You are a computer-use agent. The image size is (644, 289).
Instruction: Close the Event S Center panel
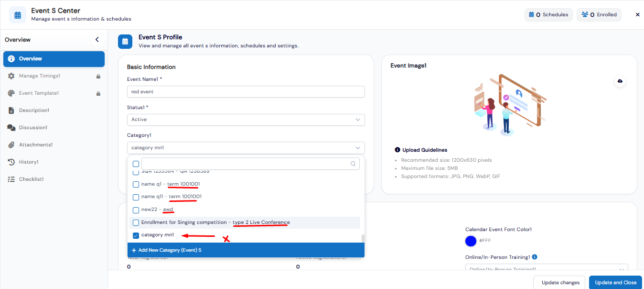point(637,15)
